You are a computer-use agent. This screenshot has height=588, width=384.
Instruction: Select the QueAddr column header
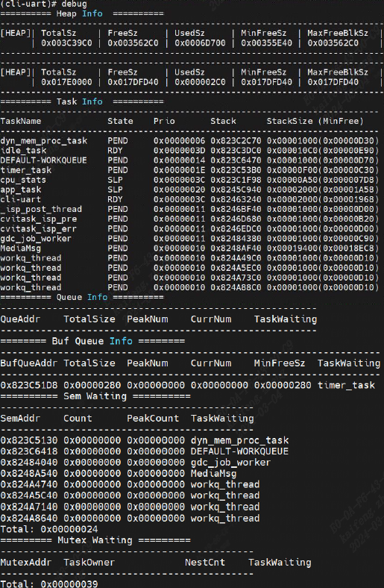click(x=21, y=319)
